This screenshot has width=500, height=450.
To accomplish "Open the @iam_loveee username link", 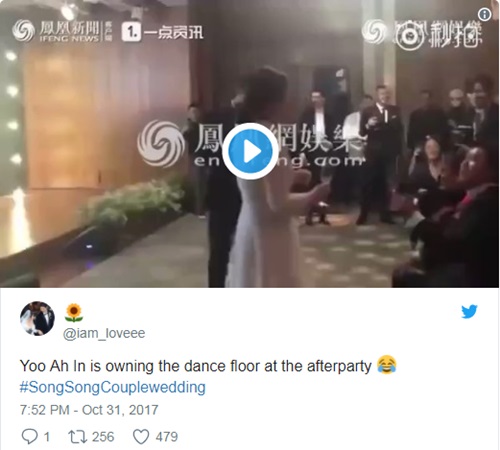I will [x=104, y=333].
